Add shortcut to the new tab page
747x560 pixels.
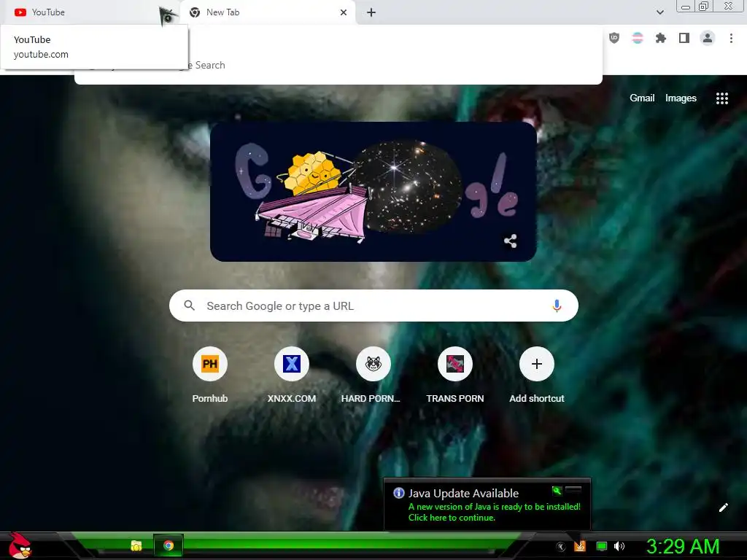pyautogui.click(x=536, y=376)
